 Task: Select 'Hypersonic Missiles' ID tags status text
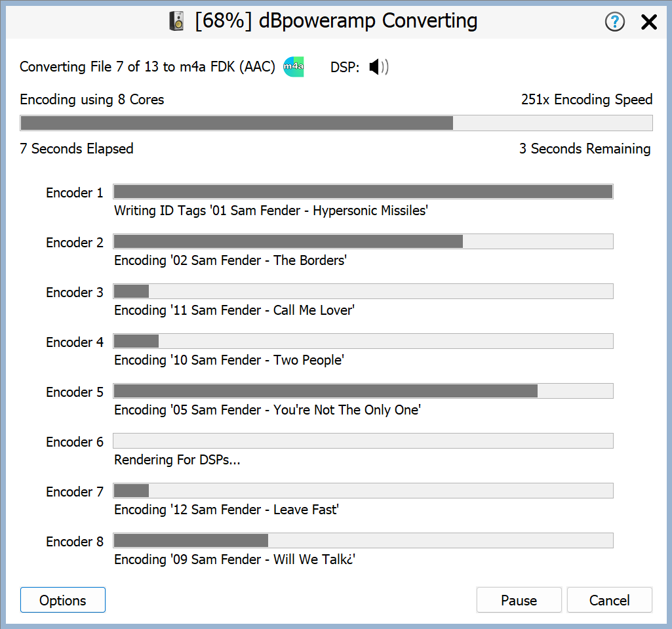tap(271, 211)
